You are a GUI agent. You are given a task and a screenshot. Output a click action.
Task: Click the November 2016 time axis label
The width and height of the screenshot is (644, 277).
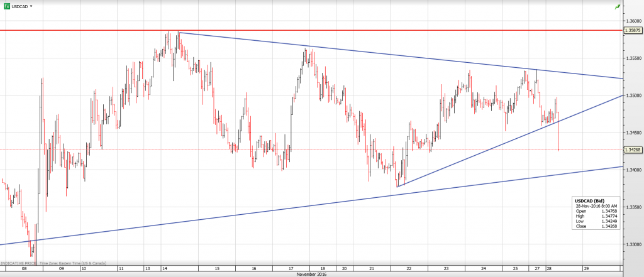tap(311, 274)
